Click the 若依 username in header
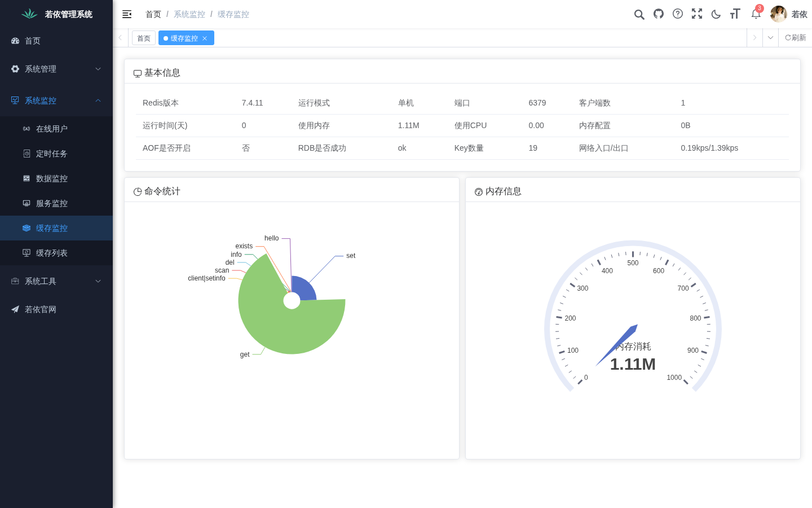The image size is (812, 508). pyautogui.click(x=799, y=14)
